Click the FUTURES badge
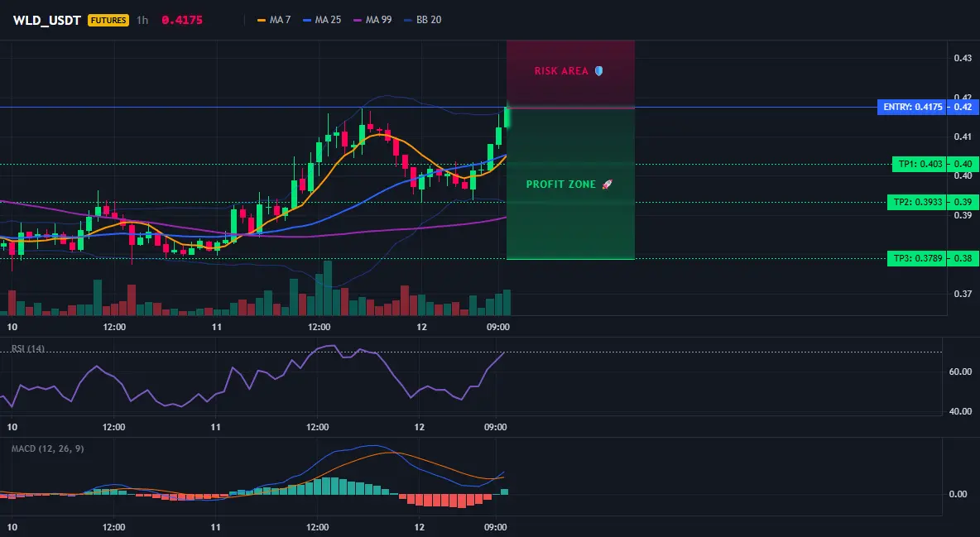Image resolution: width=980 pixels, height=537 pixels. [108, 20]
